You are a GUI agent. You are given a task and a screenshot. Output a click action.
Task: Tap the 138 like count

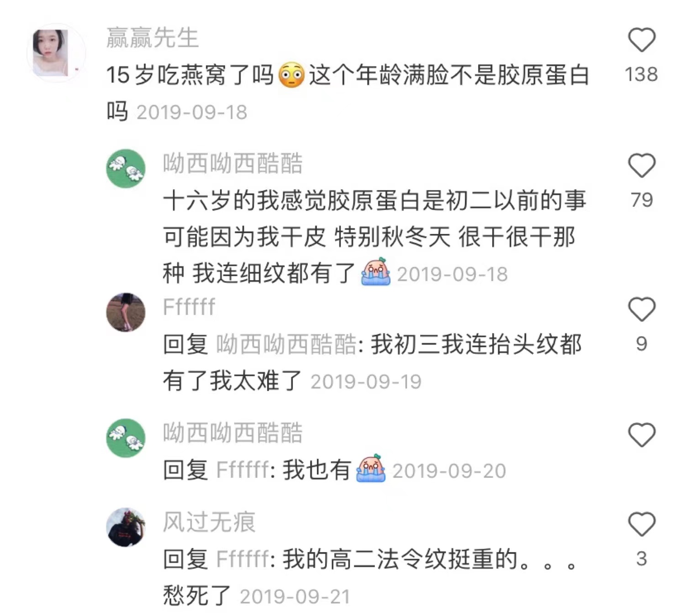pyautogui.click(x=642, y=74)
